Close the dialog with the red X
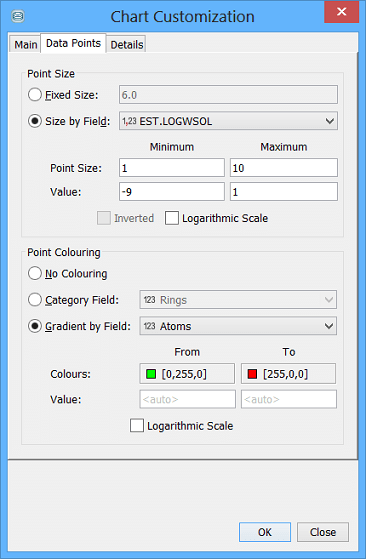The width and height of the screenshot is (366, 559). (341, 12)
